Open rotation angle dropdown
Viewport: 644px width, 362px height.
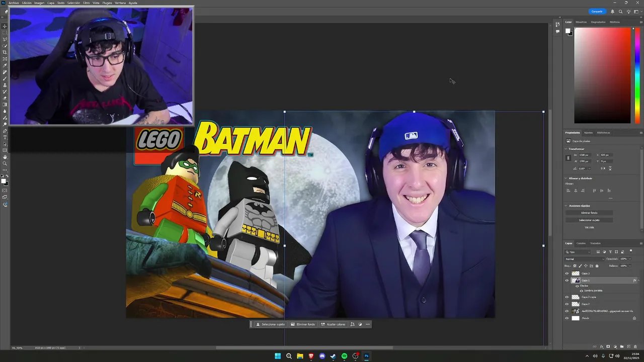point(590,168)
